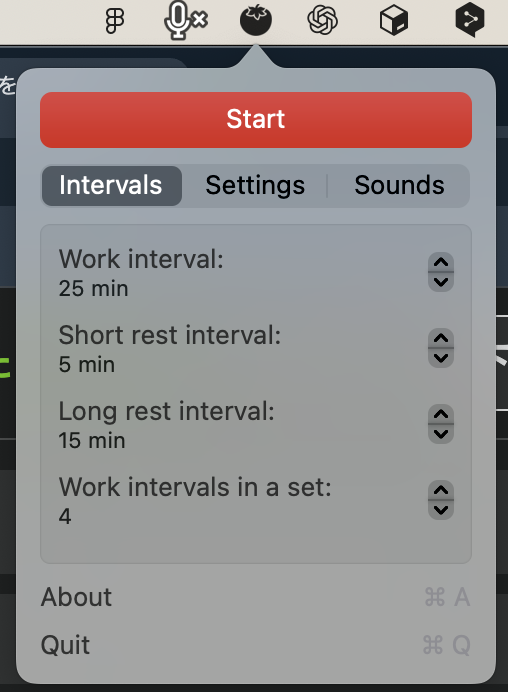508x692 pixels.
Task: Decrease the work interval duration
Action: [441, 282]
